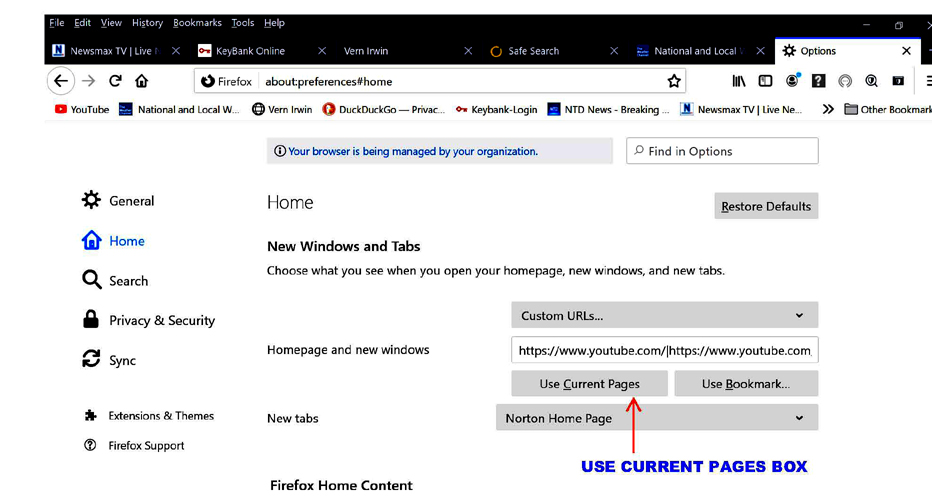This screenshot has width=932, height=500.
Task: Open the Firefox Support link
Action: click(x=146, y=446)
